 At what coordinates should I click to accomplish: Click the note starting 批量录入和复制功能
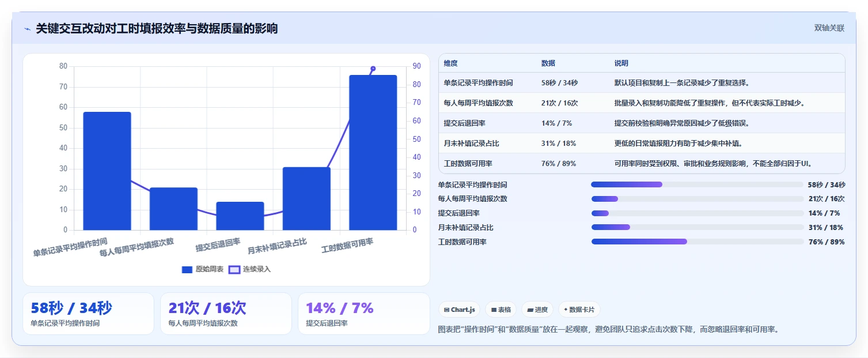pos(710,103)
